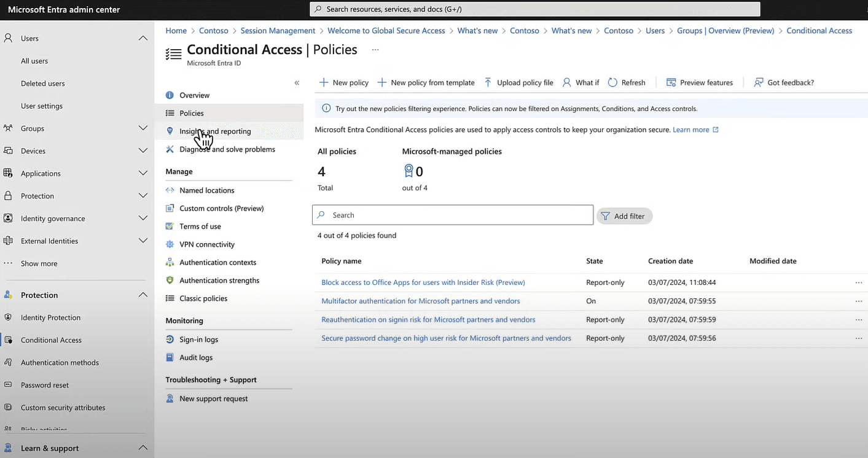Expand the External Identities chevron
868x458 pixels.
pos(143,241)
